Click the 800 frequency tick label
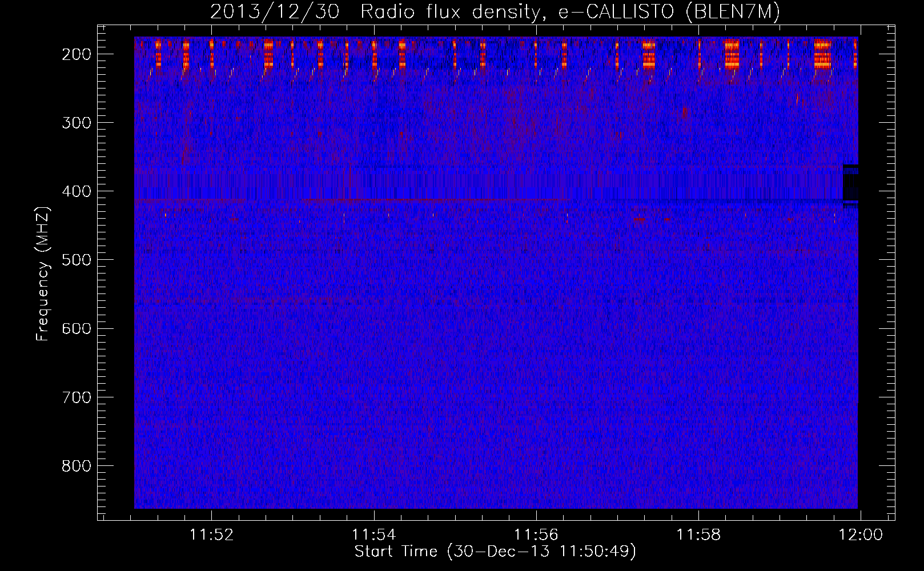 click(x=76, y=466)
